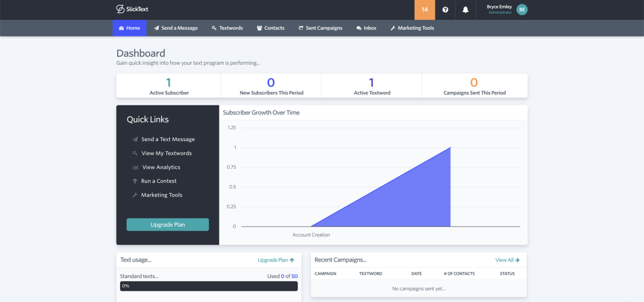Open Send a Text Message quick link

(x=168, y=139)
